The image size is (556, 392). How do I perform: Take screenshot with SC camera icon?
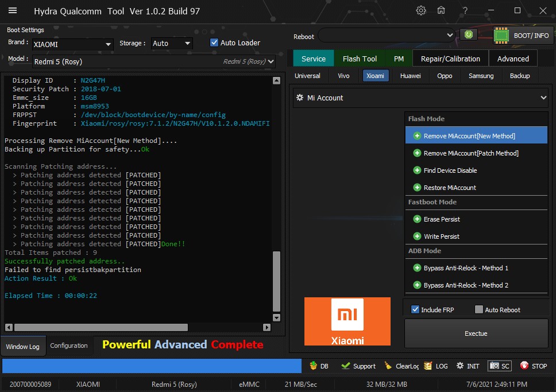495,366
